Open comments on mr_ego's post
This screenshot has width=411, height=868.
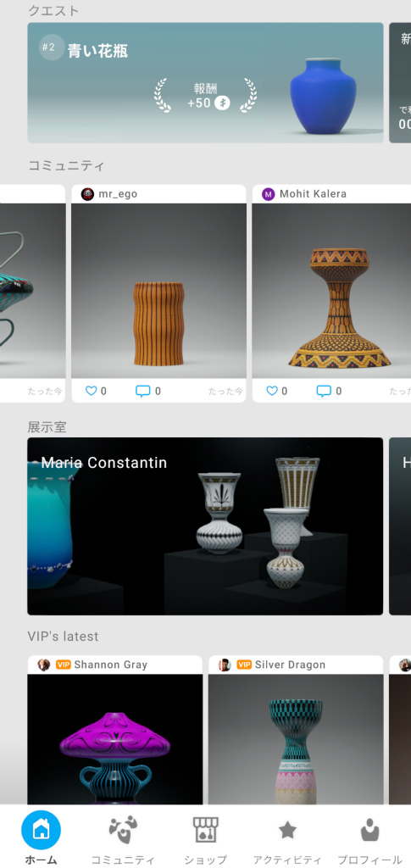[x=142, y=392]
